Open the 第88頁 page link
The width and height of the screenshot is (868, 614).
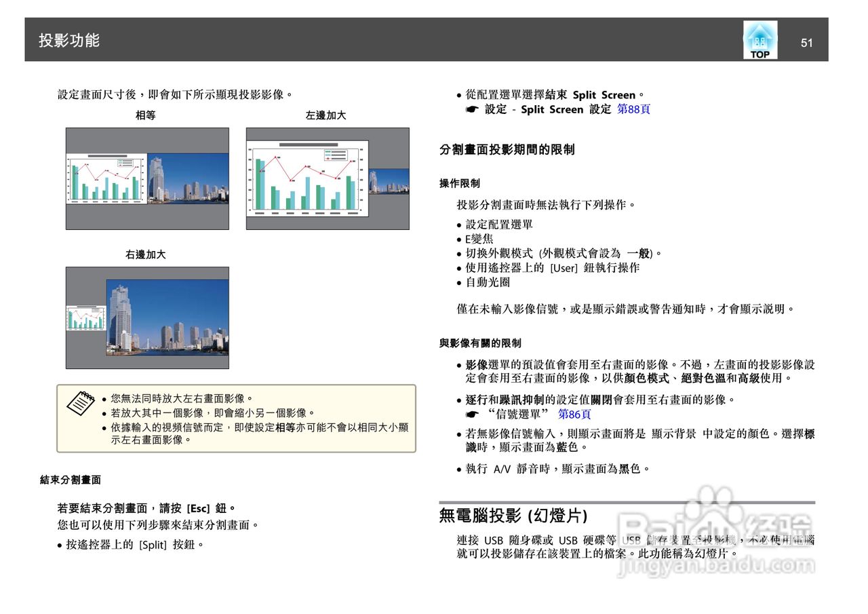[633, 109]
